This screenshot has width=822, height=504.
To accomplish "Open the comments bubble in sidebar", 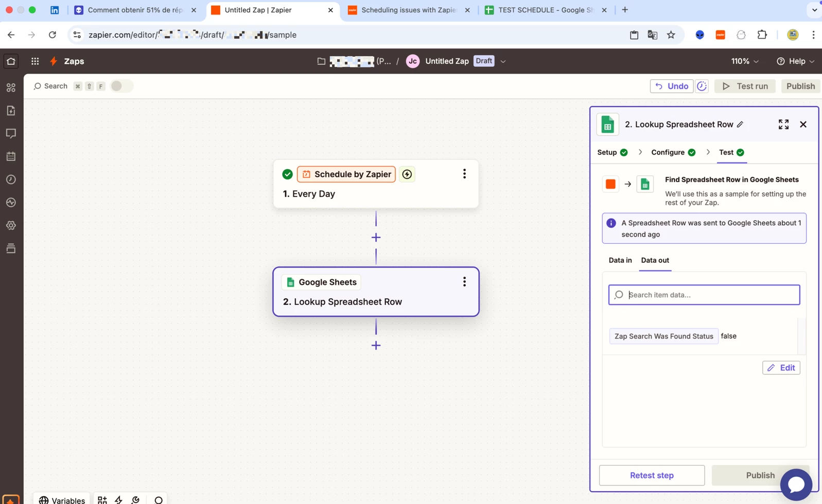I will click(11, 134).
